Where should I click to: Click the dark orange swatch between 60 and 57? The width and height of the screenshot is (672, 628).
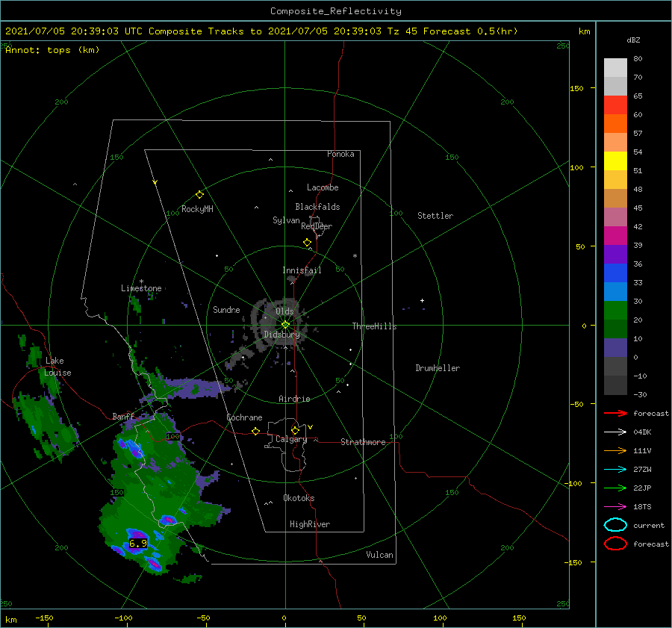(615, 123)
